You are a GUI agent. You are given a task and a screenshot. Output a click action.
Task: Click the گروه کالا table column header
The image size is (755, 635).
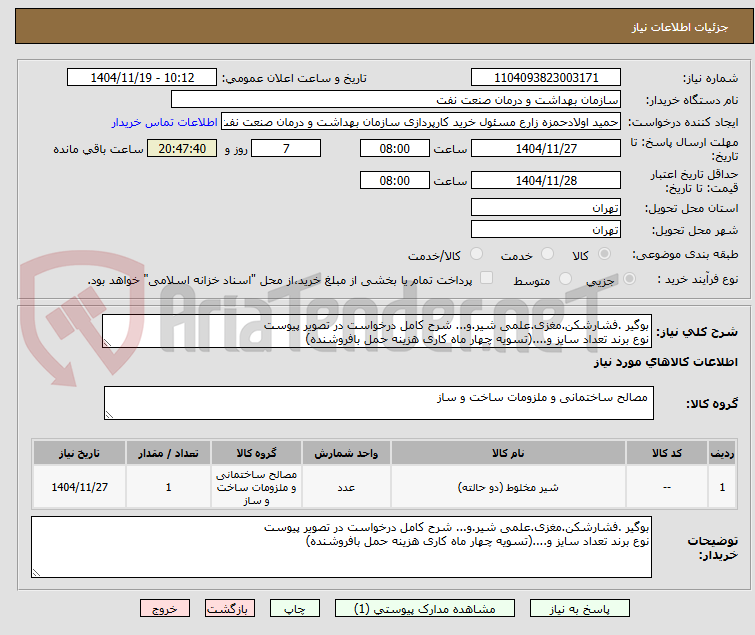256,453
